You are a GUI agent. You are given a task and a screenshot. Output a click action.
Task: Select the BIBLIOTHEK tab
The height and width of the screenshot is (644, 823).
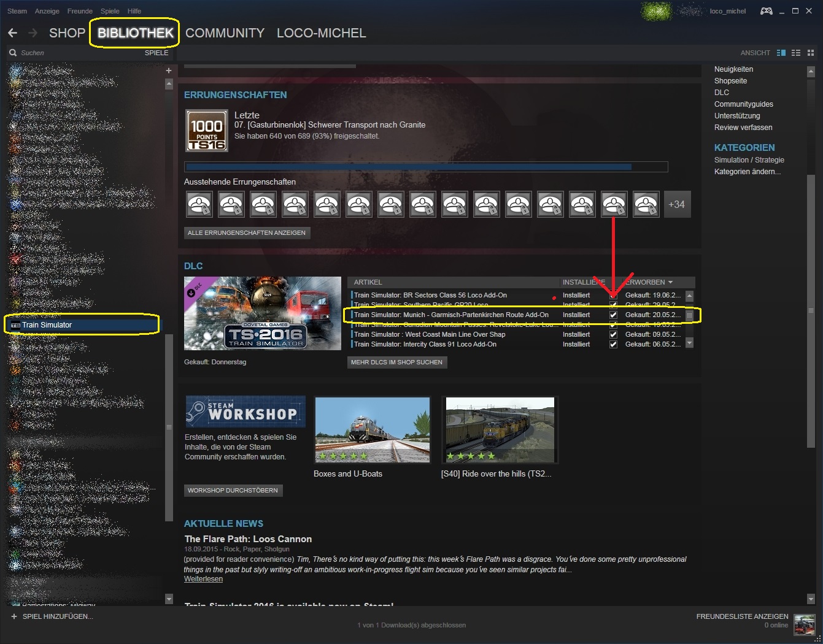point(136,33)
